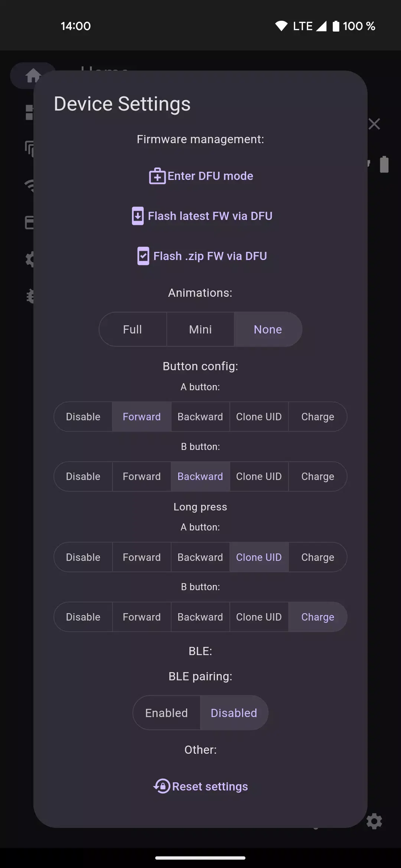
Task: Set B button to Forward
Action: [x=141, y=476]
